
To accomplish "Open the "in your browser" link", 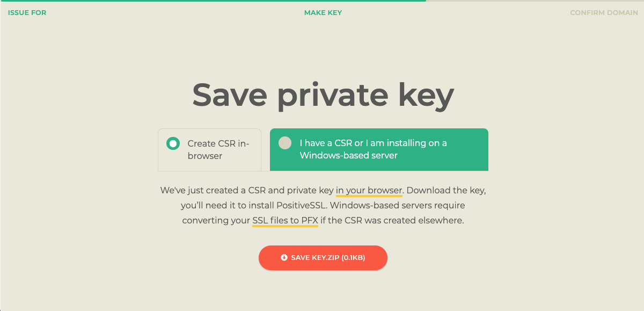I will [369, 190].
